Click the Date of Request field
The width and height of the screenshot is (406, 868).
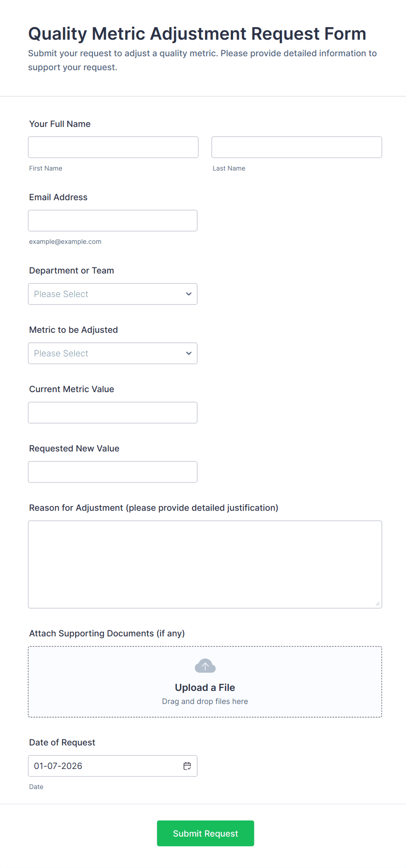pos(105,766)
